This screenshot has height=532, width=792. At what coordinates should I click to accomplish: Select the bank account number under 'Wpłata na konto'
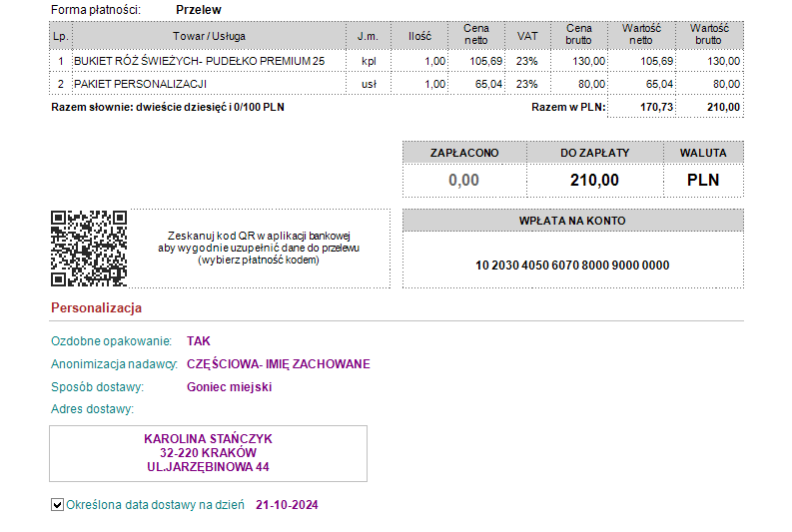tap(572, 266)
